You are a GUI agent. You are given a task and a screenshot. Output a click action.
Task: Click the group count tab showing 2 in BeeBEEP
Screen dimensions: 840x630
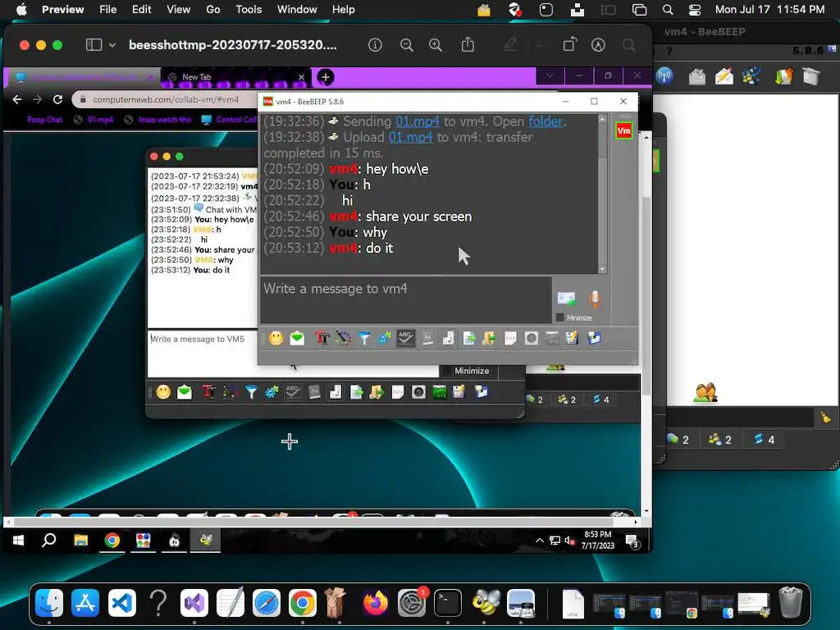720,440
